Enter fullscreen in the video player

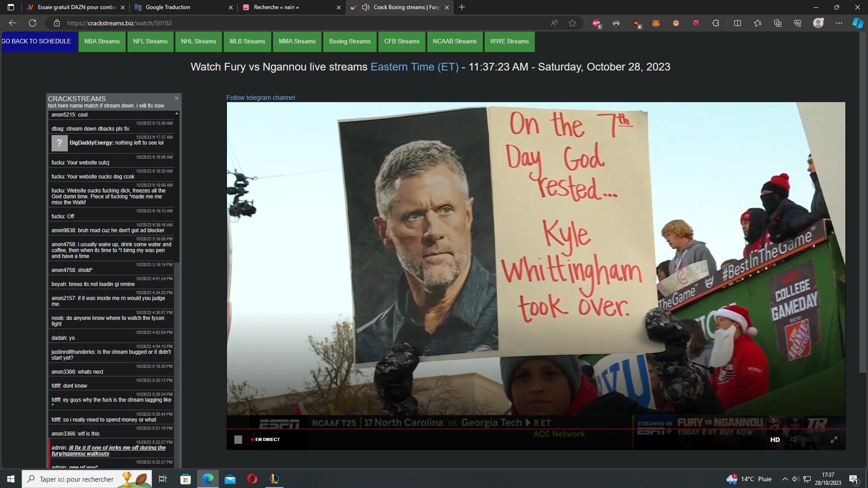(x=834, y=440)
